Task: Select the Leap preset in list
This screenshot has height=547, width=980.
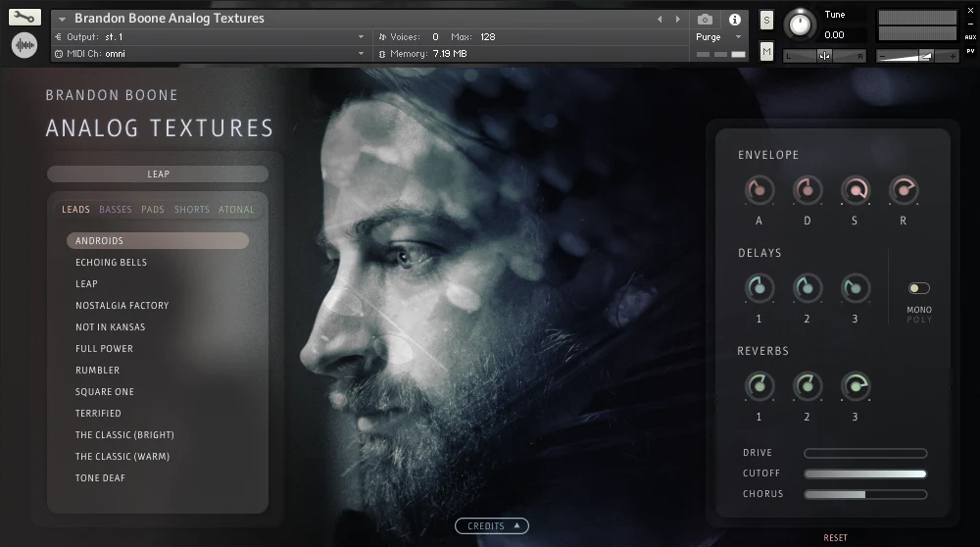Action: point(86,284)
